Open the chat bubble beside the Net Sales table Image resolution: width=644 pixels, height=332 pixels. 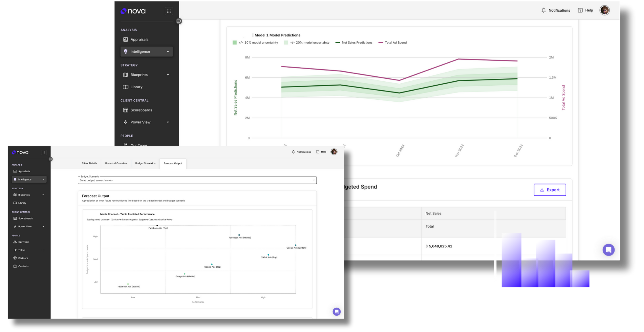tap(608, 250)
